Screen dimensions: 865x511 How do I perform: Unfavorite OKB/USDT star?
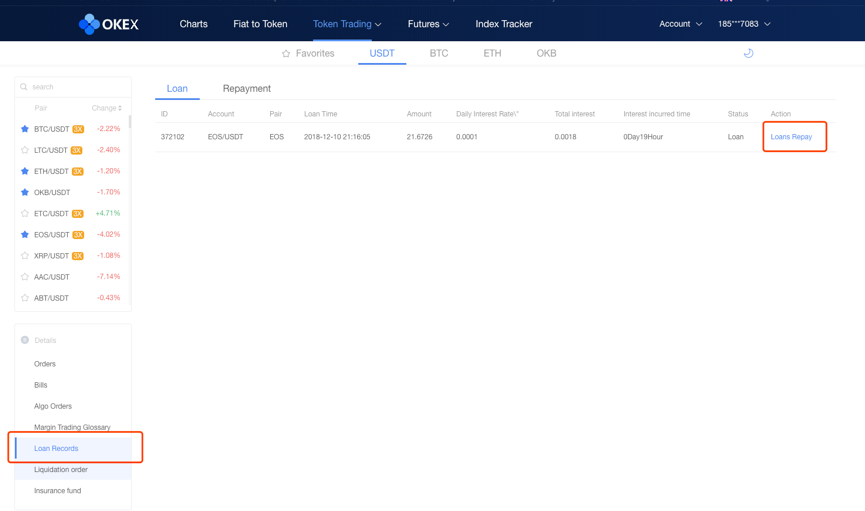click(x=25, y=192)
